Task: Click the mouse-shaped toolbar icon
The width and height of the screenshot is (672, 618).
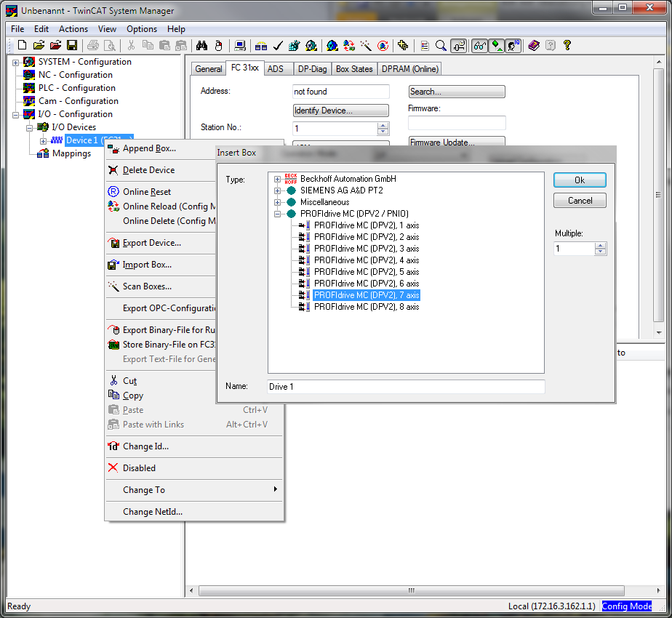Action: point(219,45)
